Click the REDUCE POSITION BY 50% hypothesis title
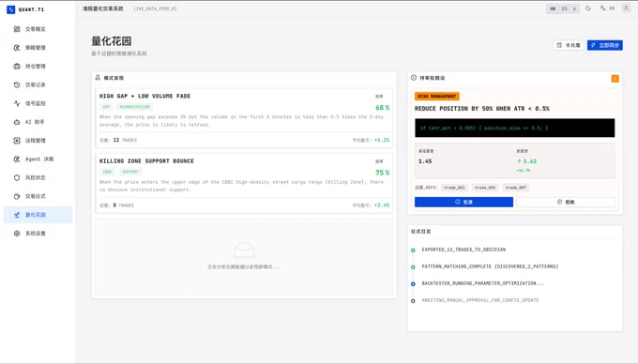 (481, 109)
